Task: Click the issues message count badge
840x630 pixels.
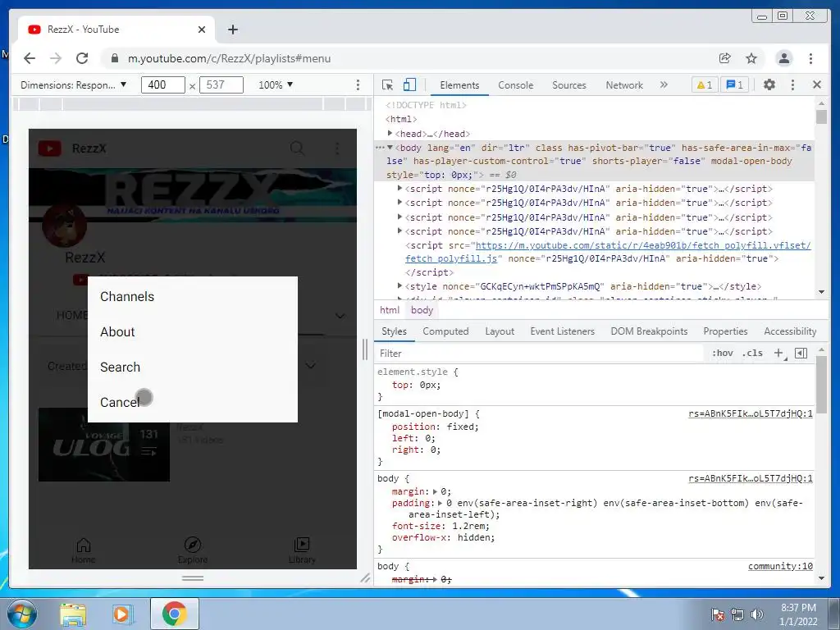Action: coord(734,84)
